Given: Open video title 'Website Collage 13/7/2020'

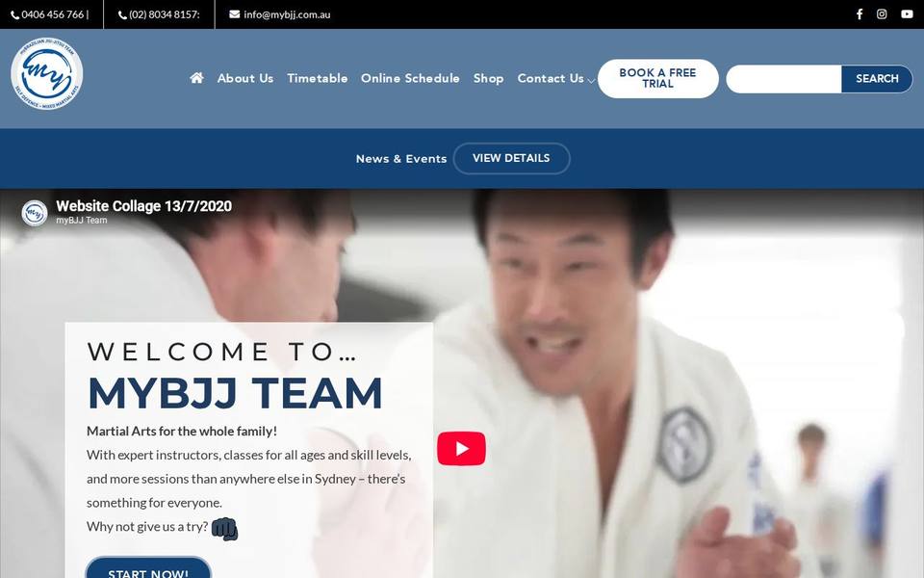Looking at the screenshot, I should [x=143, y=206].
